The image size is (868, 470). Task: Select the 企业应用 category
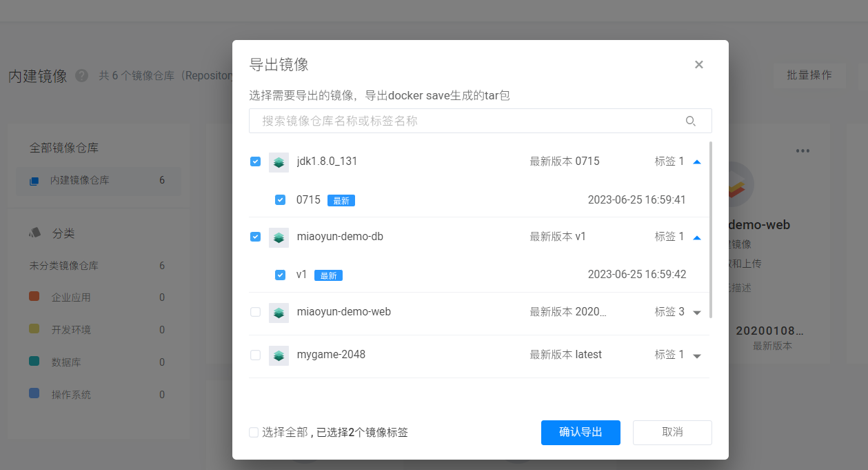71,297
